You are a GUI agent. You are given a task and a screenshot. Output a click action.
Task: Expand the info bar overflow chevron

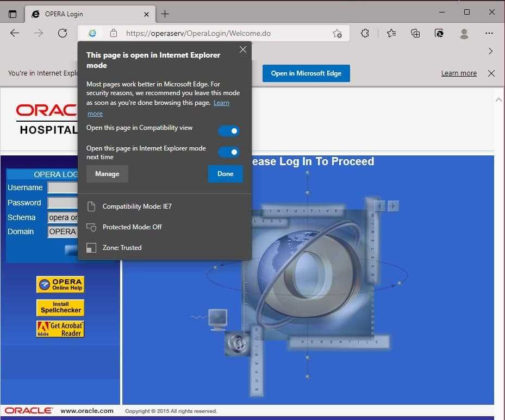coord(490,51)
